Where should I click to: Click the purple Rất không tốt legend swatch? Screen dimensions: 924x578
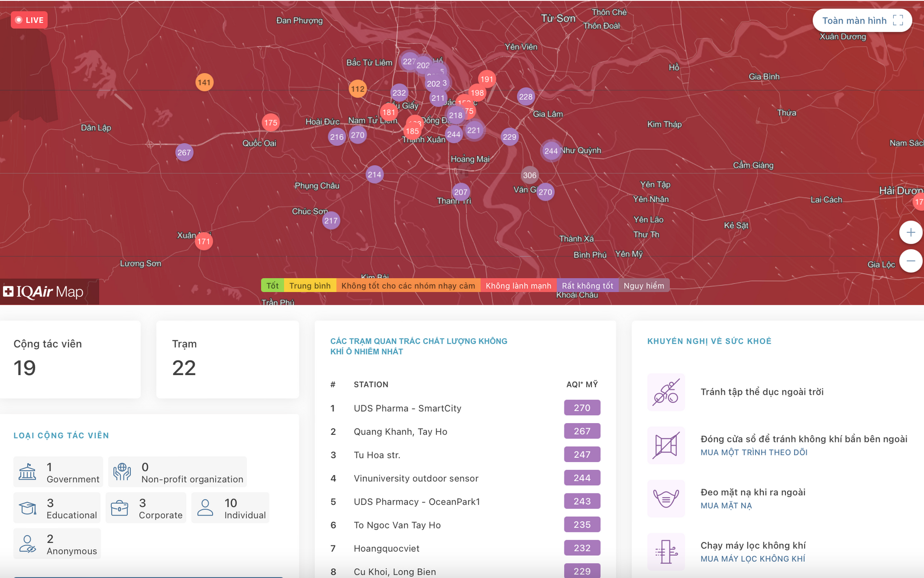(x=587, y=286)
